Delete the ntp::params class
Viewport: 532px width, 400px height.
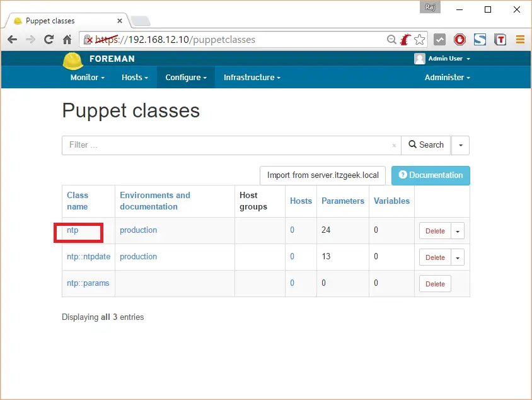[x=435, y=284]
